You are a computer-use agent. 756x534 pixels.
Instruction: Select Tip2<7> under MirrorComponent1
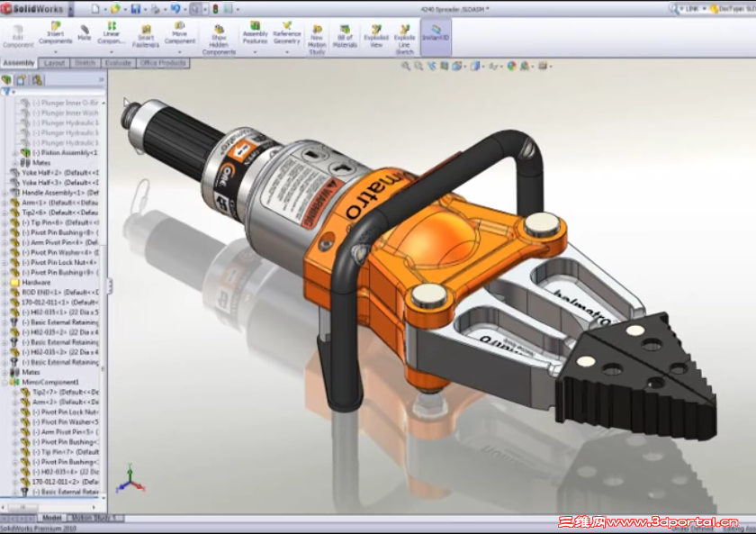(x=60, y=393)
